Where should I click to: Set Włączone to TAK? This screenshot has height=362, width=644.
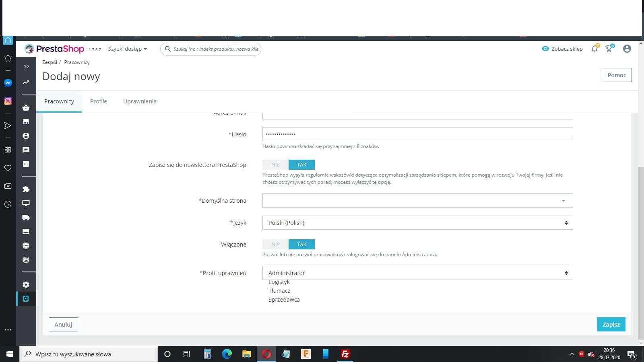click(x=302, y=244)
